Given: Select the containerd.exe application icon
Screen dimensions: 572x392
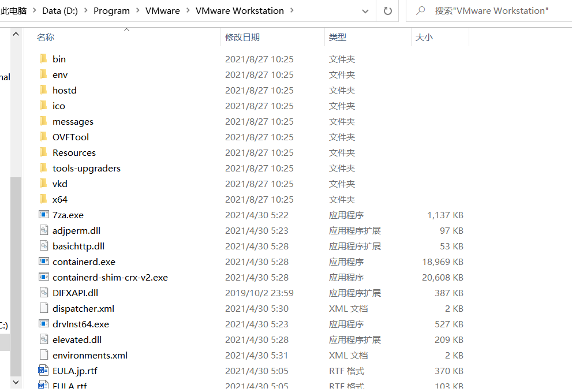Looking at the screenshot, I should point(44,262).
